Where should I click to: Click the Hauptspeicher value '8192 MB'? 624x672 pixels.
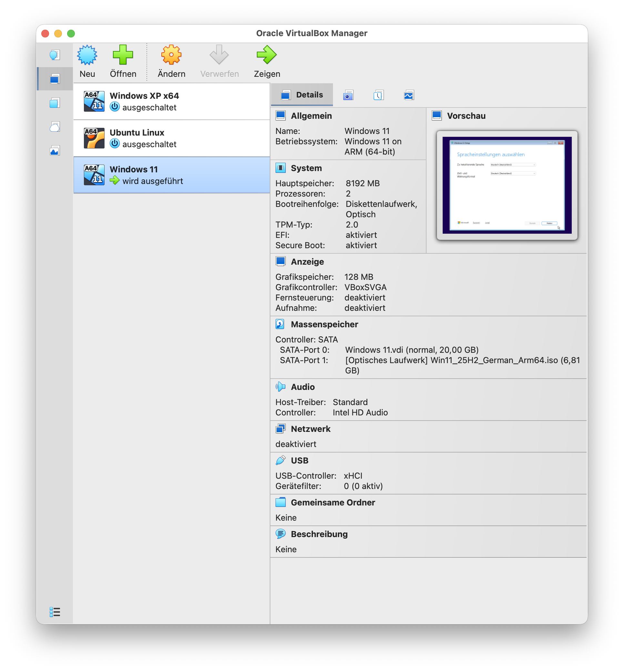click(x=363, y=183)
